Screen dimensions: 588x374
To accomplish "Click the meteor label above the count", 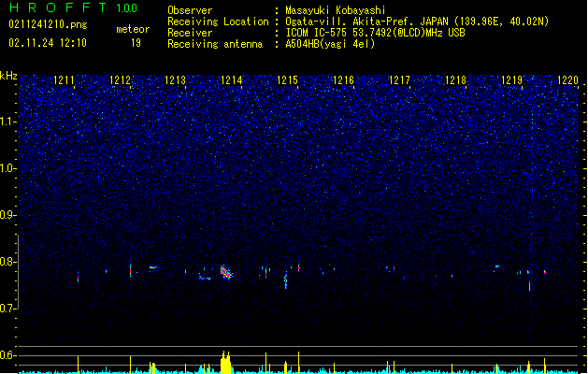I will coord(133,29).
